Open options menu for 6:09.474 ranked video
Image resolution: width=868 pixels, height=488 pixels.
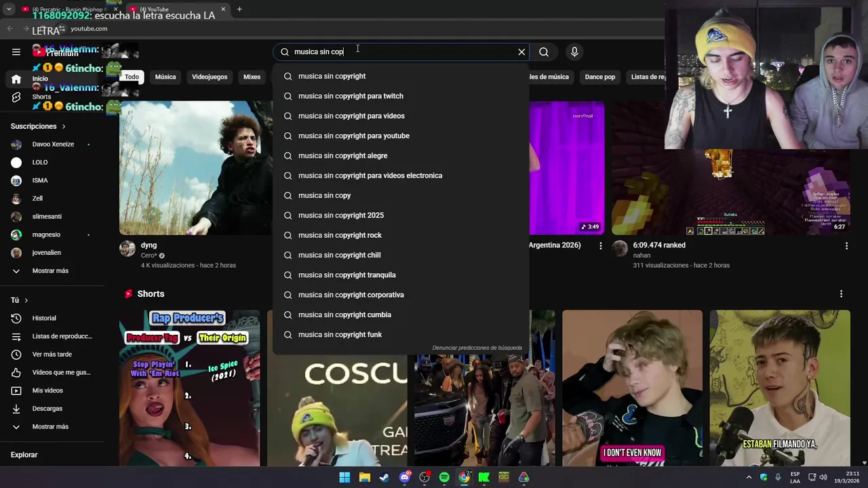click(846, 246)
